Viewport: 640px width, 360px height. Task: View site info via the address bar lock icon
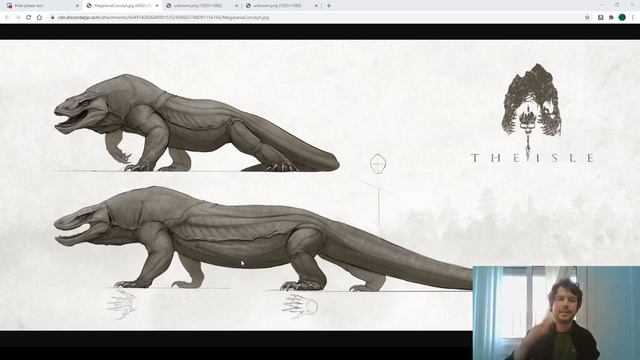(x=52, y=18)
